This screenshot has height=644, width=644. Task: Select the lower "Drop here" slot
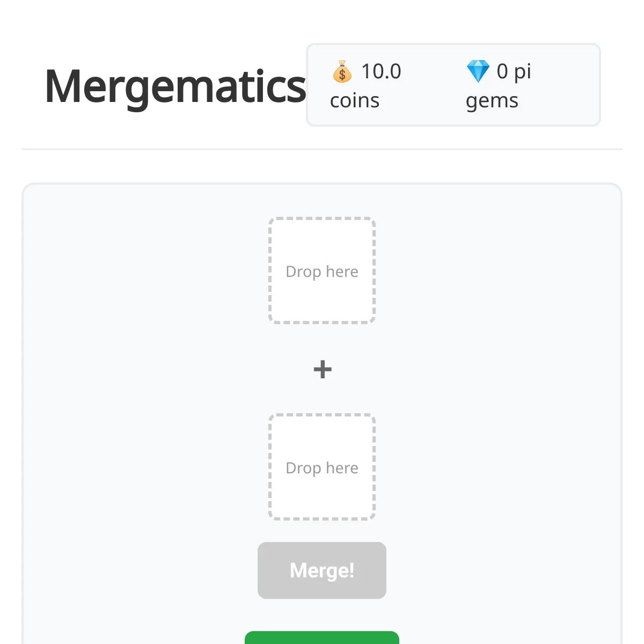tap(322, 467)
